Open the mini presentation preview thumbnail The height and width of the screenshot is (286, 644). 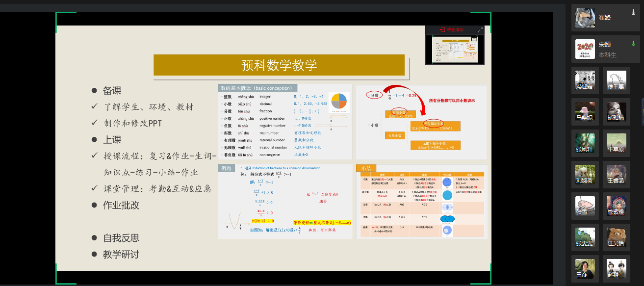454,49
